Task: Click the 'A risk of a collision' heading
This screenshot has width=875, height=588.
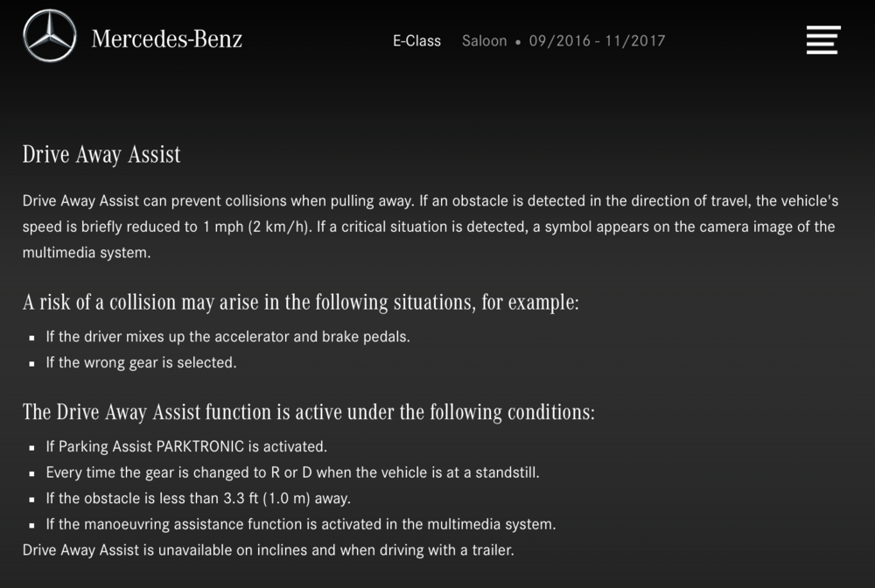Action: click(x=301, y=303)
